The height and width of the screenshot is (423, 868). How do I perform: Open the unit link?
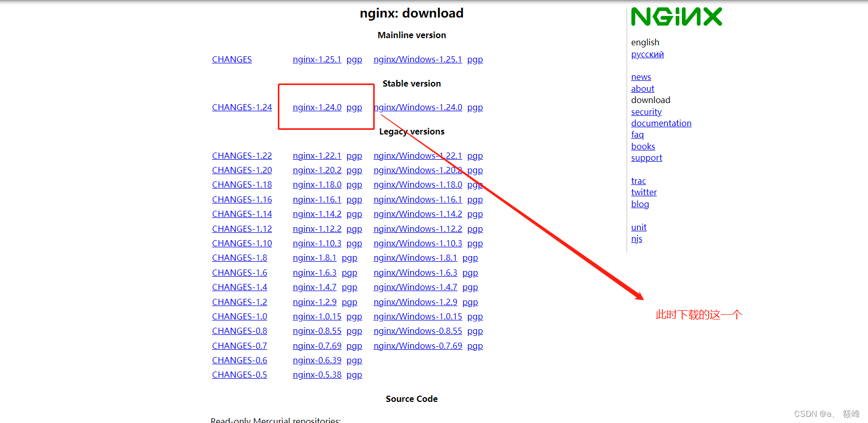639,227
